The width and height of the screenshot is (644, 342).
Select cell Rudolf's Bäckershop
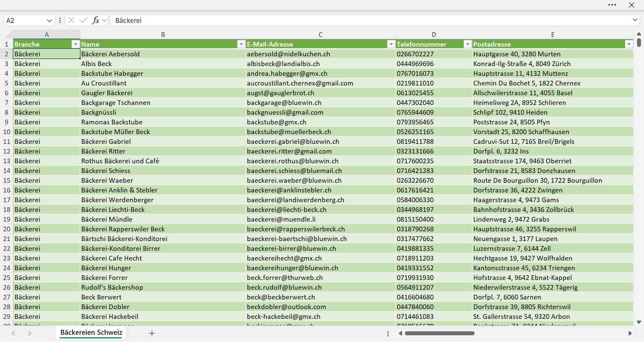(x=163, y=287)
